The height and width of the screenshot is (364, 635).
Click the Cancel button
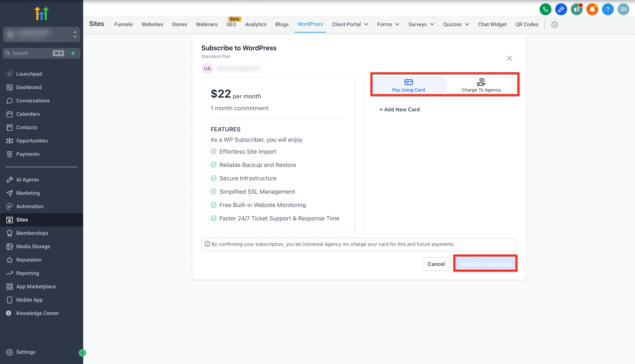pos(436,264)
